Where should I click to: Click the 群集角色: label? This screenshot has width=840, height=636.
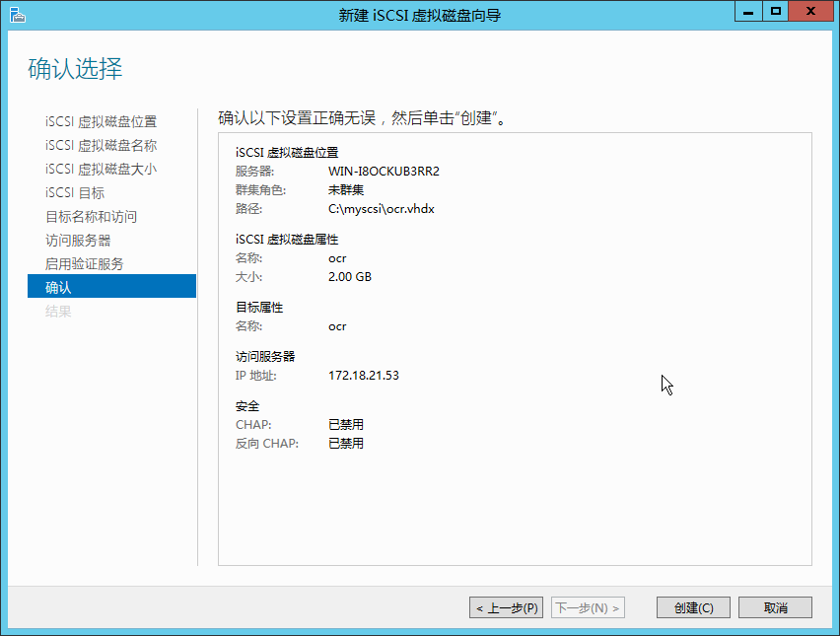260,189
